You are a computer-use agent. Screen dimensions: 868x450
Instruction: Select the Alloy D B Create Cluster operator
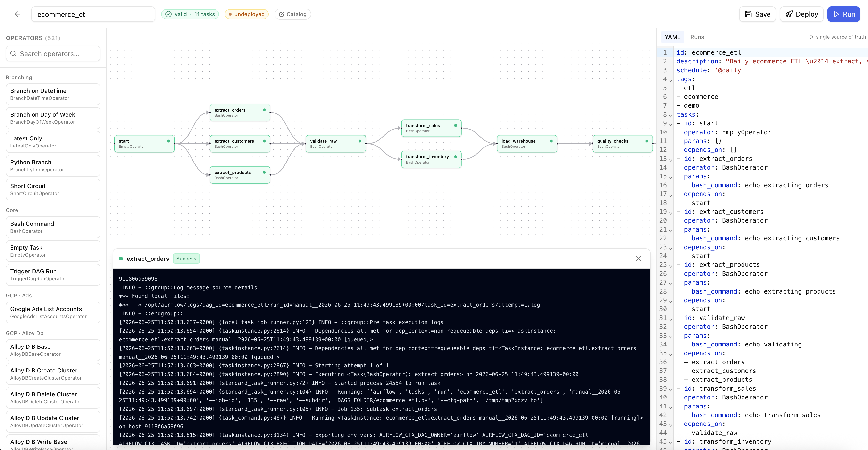[x=53, y=374]
